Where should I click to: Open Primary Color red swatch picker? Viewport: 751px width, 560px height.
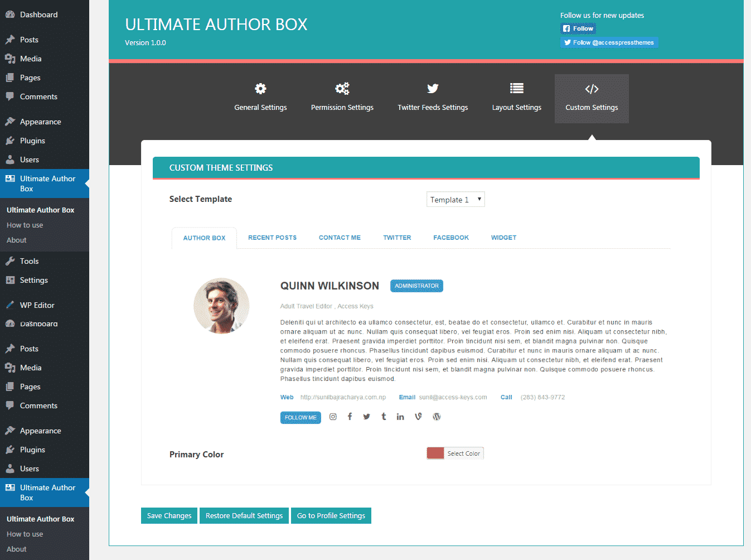click(x=435, y=453)
